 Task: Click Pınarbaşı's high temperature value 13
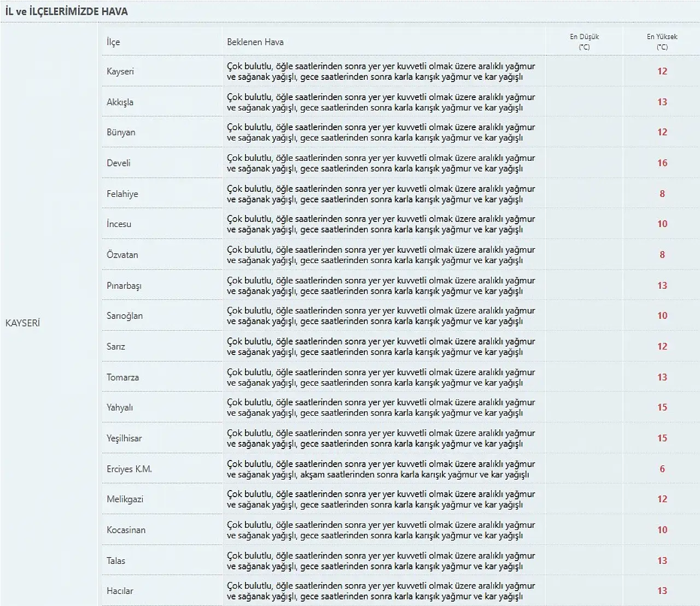coord(662,285)
